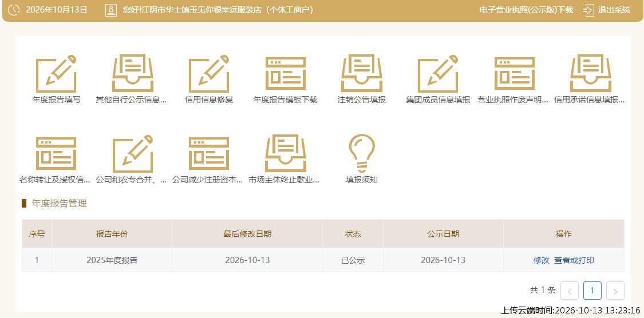Open the 公司和农专合并 pencil icon
The width and height of the screenshot is (644, 318).
133,153
